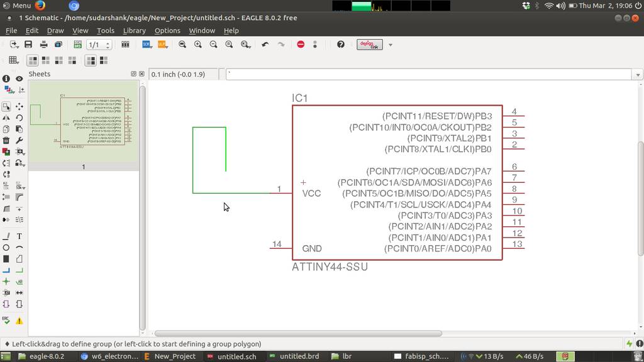Select the Text tool
This screenshot has width=644, height=362.
tap(19, 236)
